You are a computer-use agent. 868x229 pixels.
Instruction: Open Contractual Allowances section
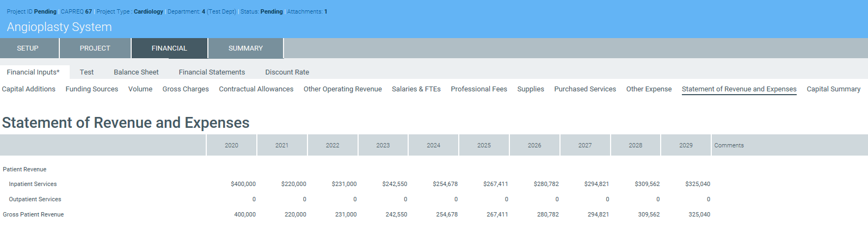point(256,89)
